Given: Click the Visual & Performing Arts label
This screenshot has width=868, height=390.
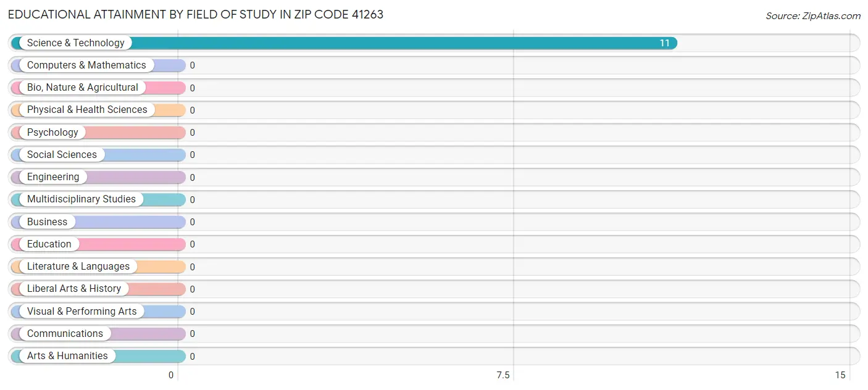Looking at the screenshot, I should pyautogui.click(x=82, y=311).
